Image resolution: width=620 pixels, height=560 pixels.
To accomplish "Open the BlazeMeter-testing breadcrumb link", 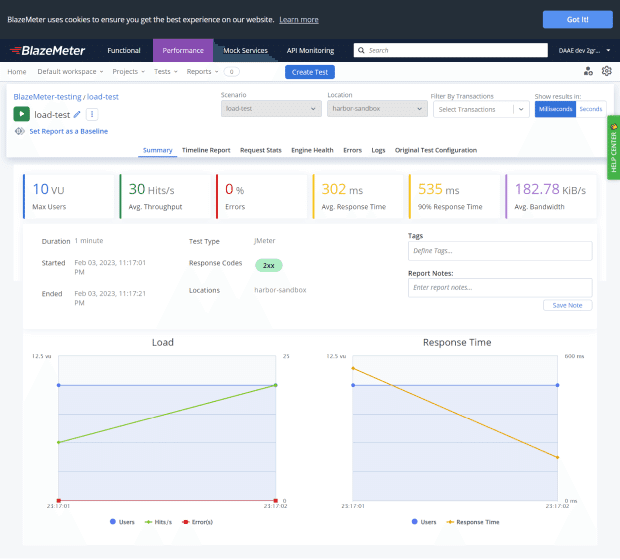I will pyautogui.click(x=47, y=97).
